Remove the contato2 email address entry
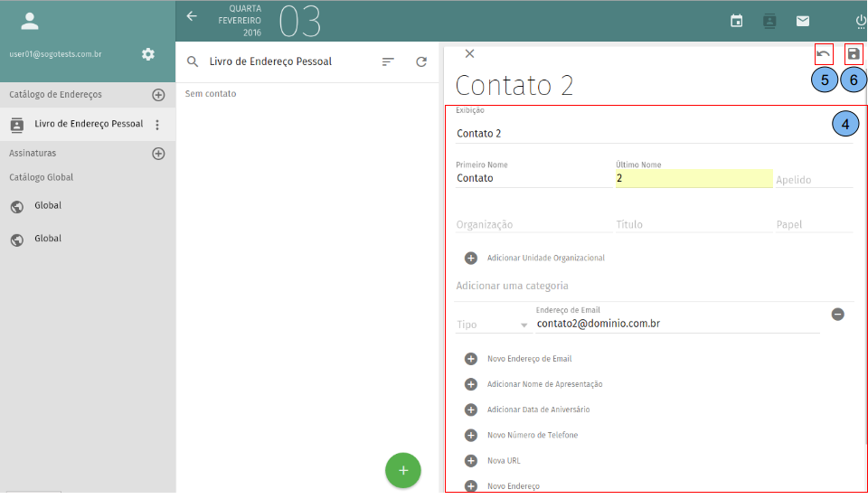The width and height of the screenshot is (868, 499). coord(838,315)
